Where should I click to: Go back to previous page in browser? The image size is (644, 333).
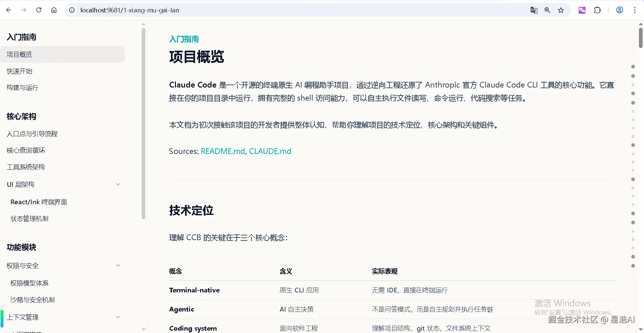tap(9, 10)
